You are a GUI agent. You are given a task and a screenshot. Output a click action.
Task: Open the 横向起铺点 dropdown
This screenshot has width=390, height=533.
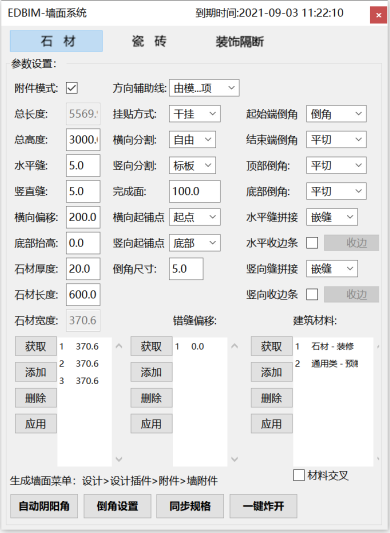point(195,217)
